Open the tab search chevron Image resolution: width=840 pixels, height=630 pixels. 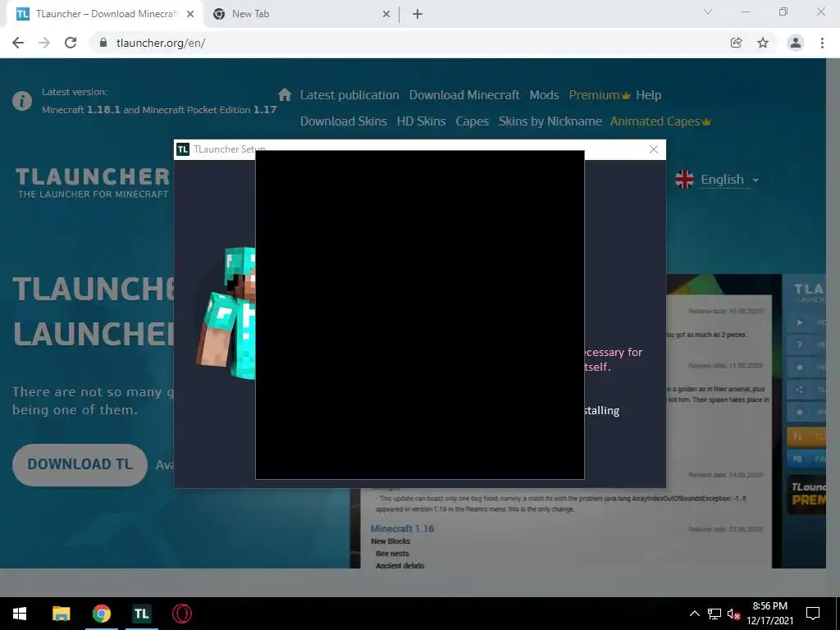(708, 11)
